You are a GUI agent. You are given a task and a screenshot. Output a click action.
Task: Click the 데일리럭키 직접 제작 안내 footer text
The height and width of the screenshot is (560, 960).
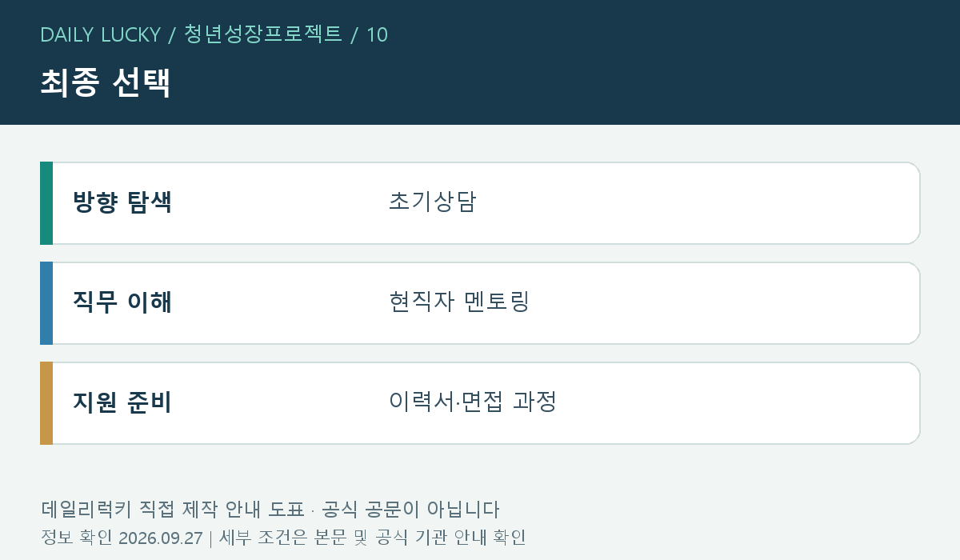click(172, 510)
